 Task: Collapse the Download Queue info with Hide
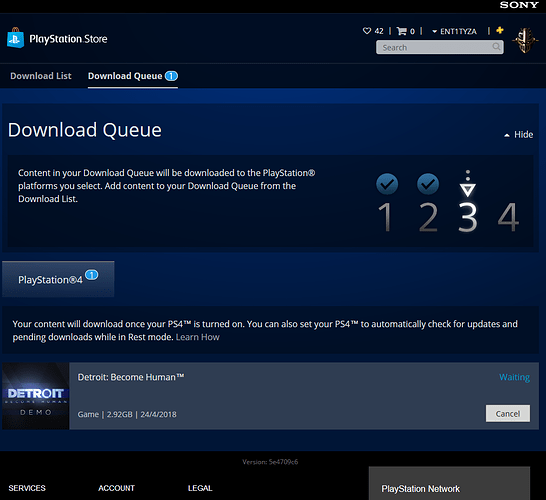[x=519, y=135]
